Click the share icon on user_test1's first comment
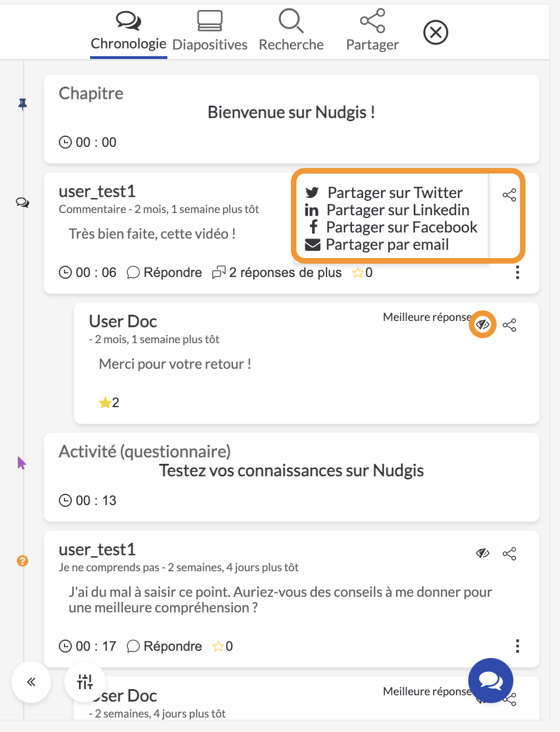The width and height of the screenshot is (560, 732). tap(509, 195)
